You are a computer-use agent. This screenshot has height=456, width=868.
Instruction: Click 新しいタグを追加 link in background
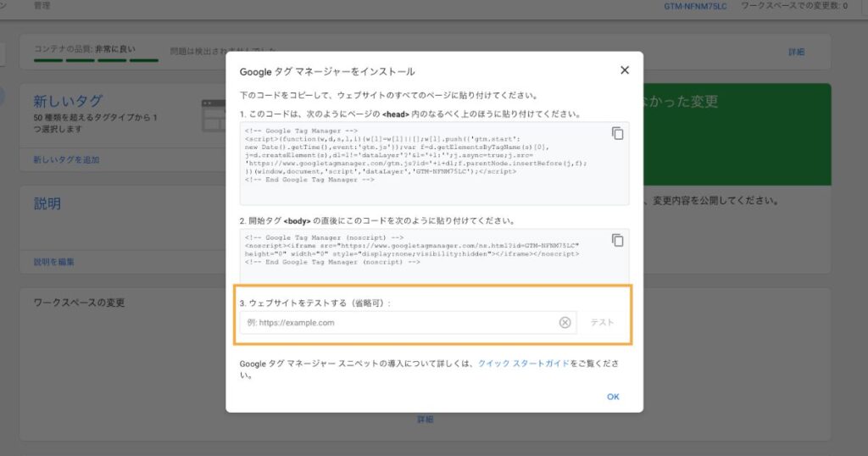(x=66, y=160)
